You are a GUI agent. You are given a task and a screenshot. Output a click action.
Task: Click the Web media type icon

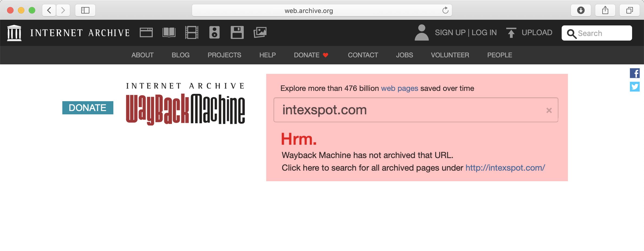click(146, 33)
